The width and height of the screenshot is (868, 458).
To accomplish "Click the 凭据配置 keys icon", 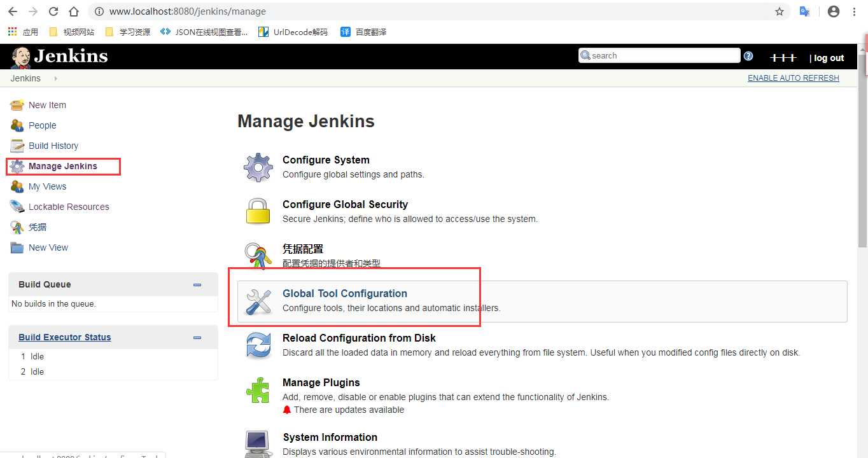I will [258, 254].
